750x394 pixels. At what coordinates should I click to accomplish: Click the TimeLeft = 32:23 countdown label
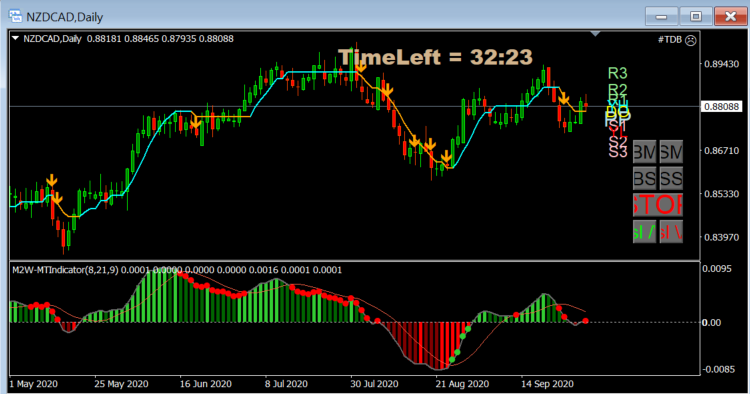pos(435,57)
